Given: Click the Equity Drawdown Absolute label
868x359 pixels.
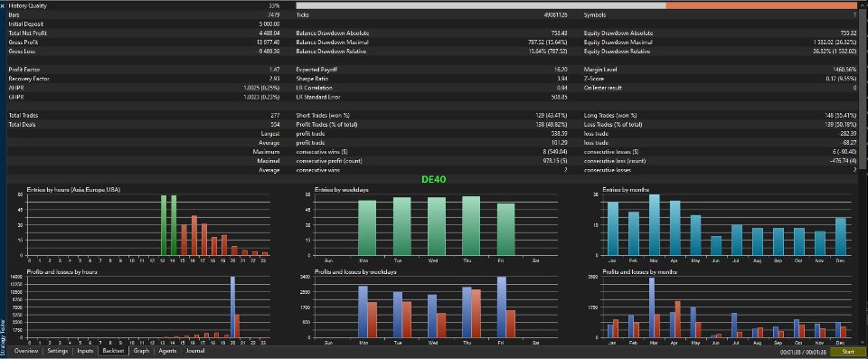Looking at the screenshot, I should (x=618, y=33).
